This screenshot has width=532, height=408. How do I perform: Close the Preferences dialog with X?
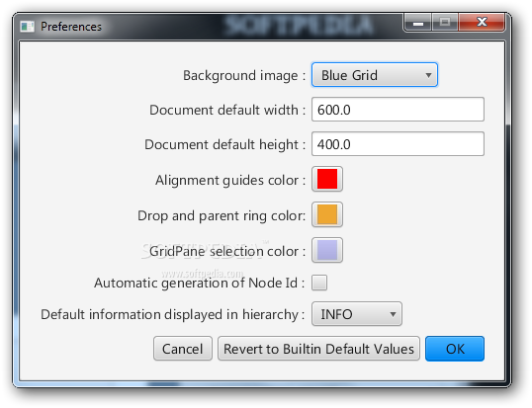click(x=482, y=23)
